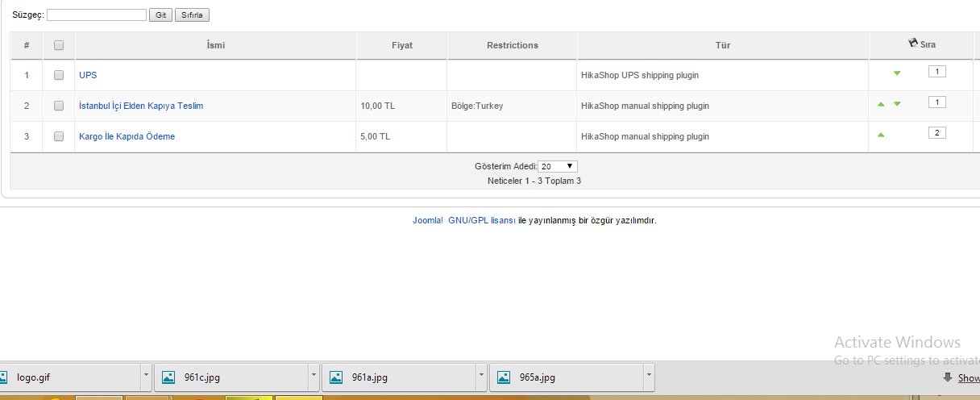Expand 965a.jpg download options arrow
Screen dimensions: 980x400
coord(649,377)
